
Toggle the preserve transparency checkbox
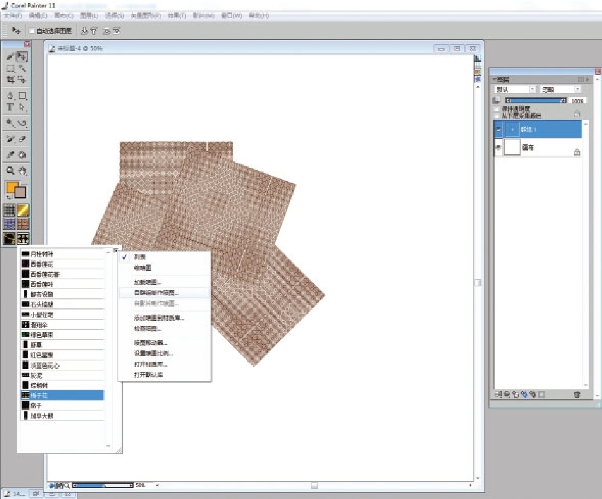click(498, 107)
